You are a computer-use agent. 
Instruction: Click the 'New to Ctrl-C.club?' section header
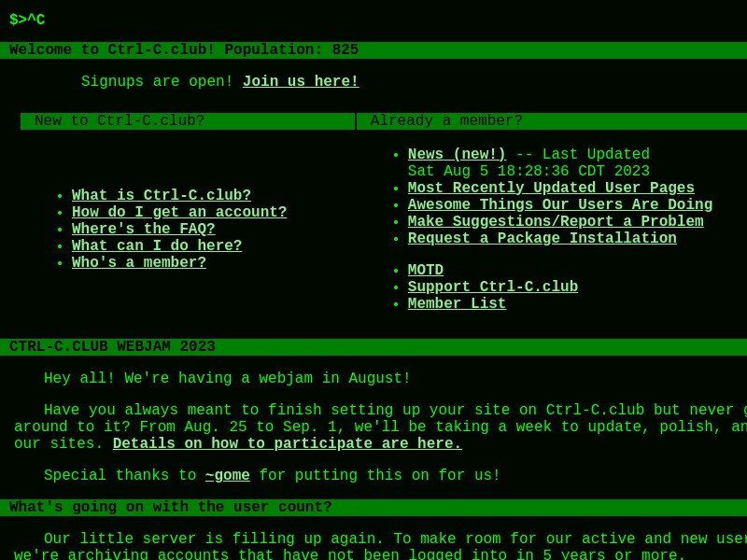[x=188, y=121]
